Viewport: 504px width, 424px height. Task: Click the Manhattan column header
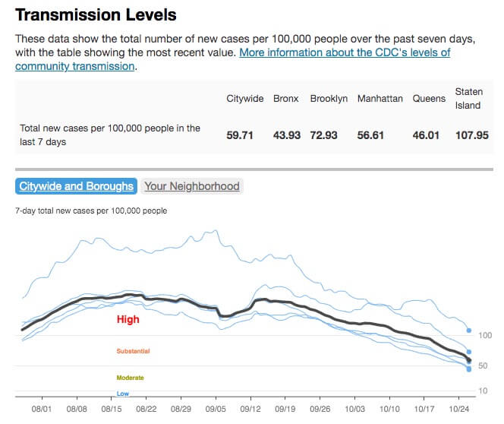[380, 99]
